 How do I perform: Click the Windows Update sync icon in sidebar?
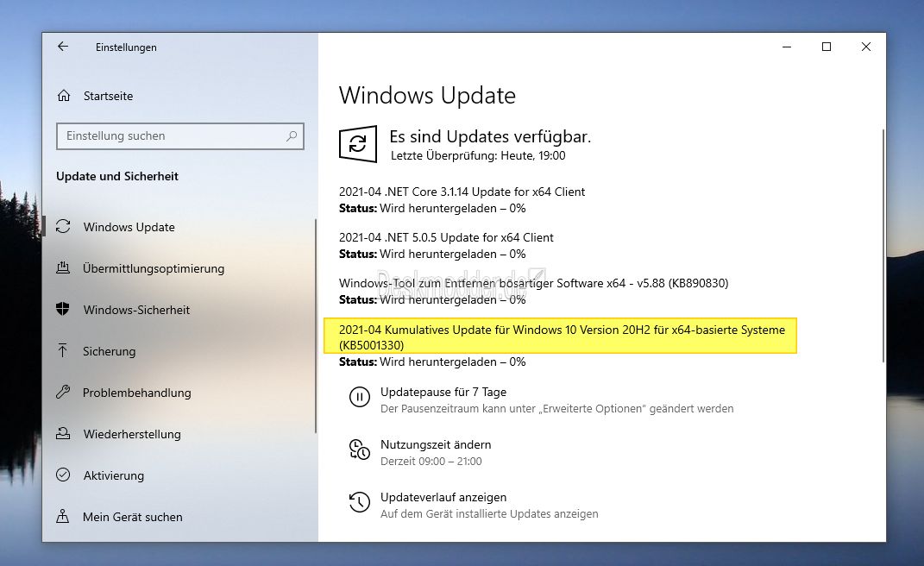pyautogui.click(x=63, y=226)
